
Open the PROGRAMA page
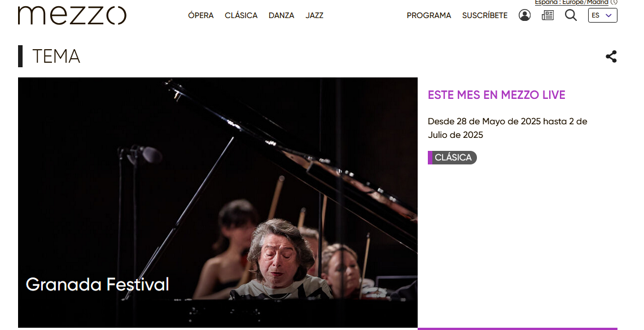(429, 15)
